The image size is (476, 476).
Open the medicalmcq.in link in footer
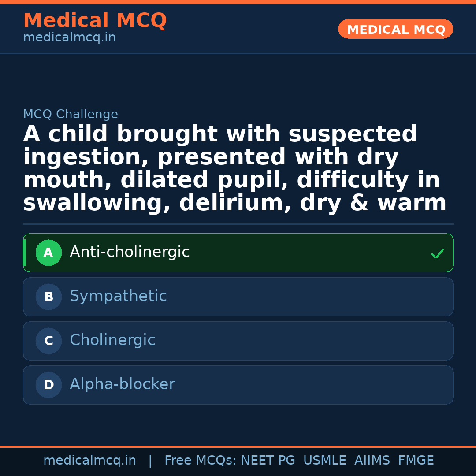click(x=89, y=461)
